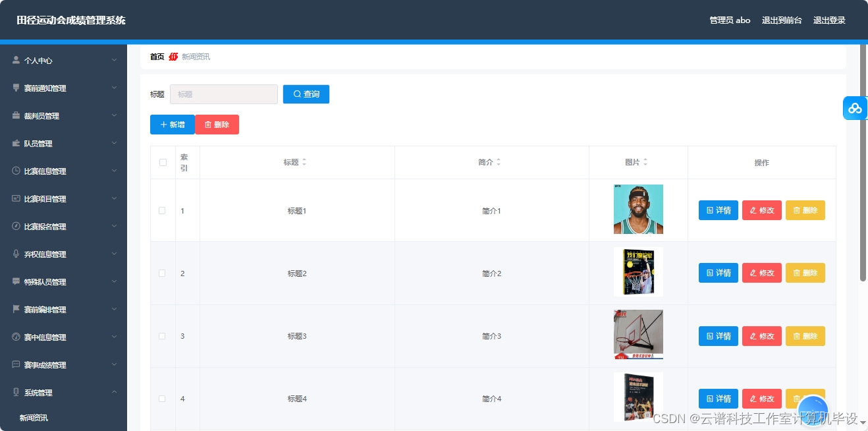Click the chat-bubble icon beside 赛事成绩管理

(x=14, y=364)
